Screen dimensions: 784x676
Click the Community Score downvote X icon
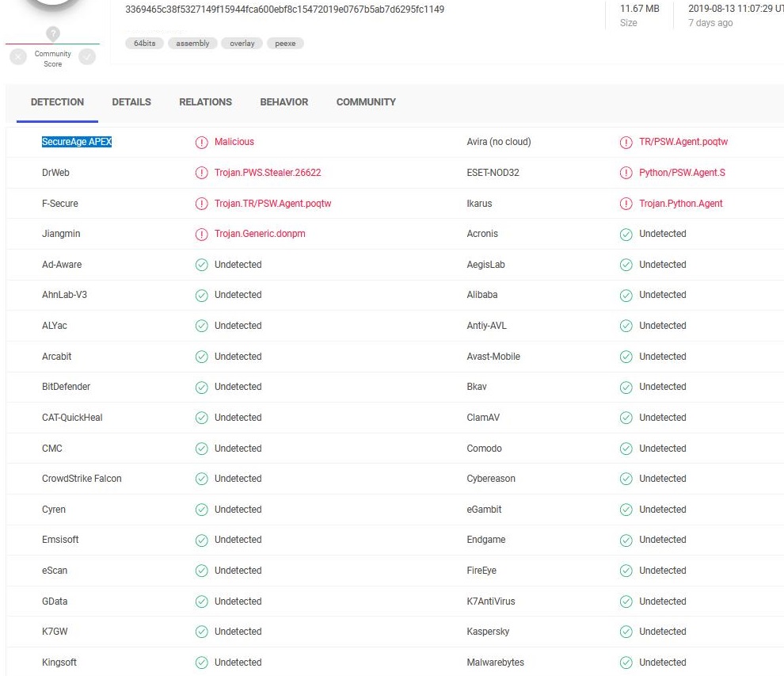coord(18,57)
